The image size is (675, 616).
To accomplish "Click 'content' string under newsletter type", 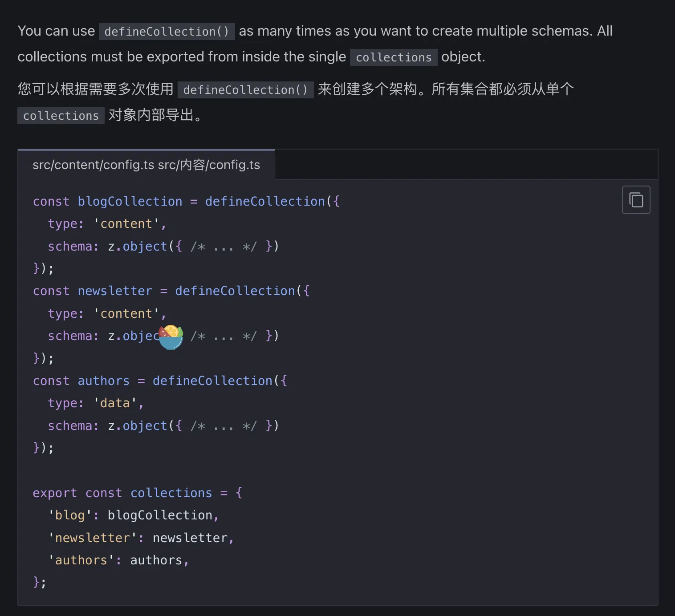I will coord(126,313).
